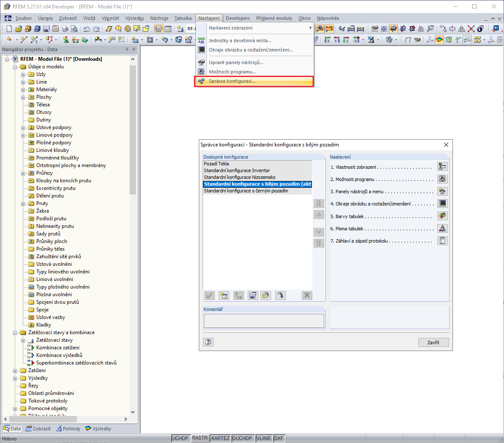Click the help question mark icon in dialog
Screen dimensions: 504x443
tap(208, 342)
